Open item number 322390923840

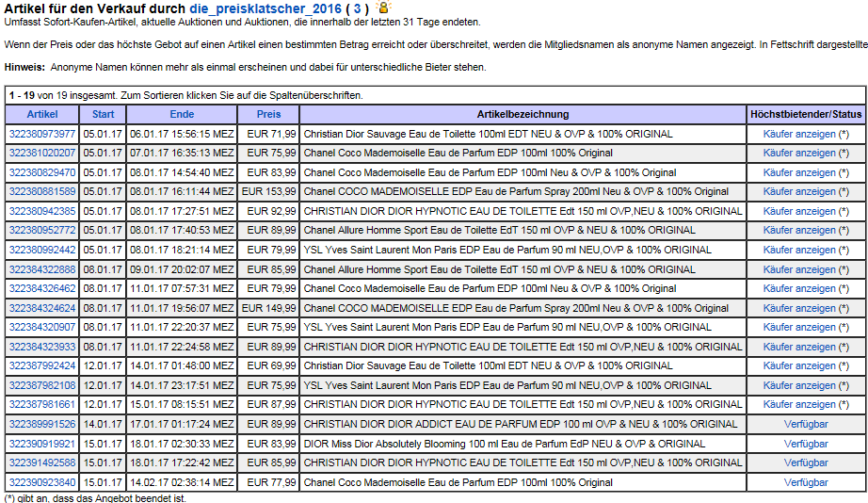(42, 482)
